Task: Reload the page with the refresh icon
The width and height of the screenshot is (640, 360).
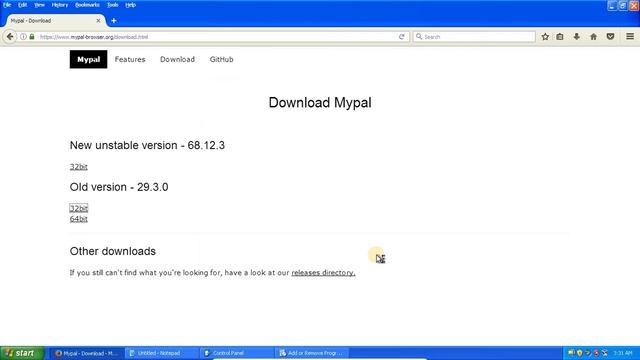Action: 402,37
